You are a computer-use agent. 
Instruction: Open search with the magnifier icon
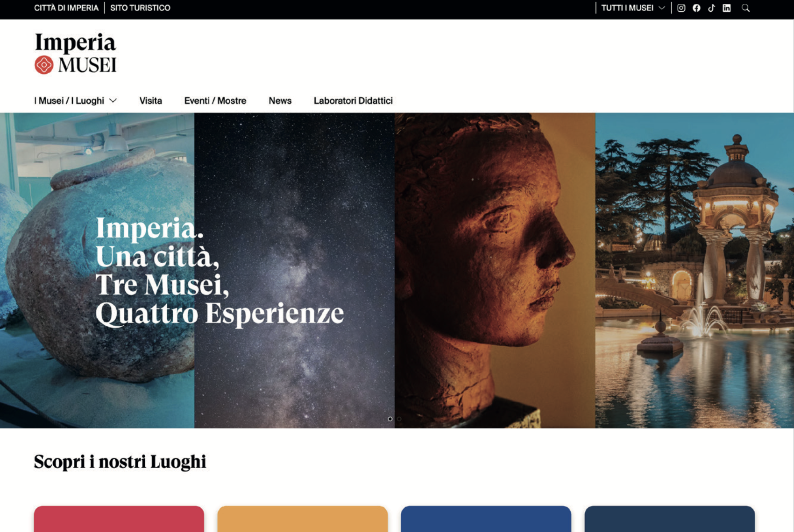pyautogui.click(x=745, y=8)
